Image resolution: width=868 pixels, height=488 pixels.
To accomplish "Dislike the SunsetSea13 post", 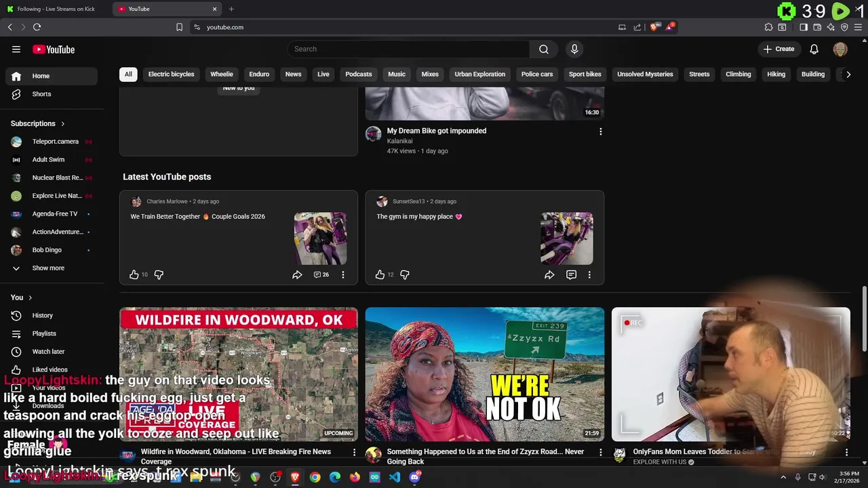I will 405,274.
